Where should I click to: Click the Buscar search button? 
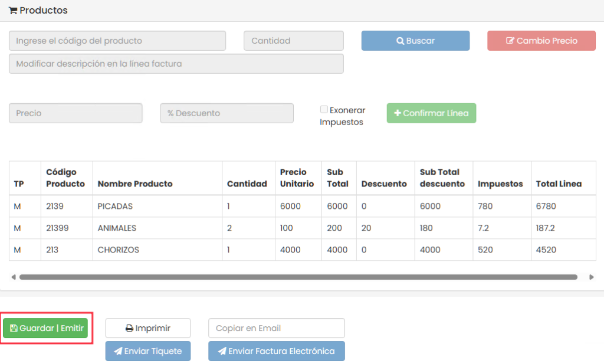415,41
